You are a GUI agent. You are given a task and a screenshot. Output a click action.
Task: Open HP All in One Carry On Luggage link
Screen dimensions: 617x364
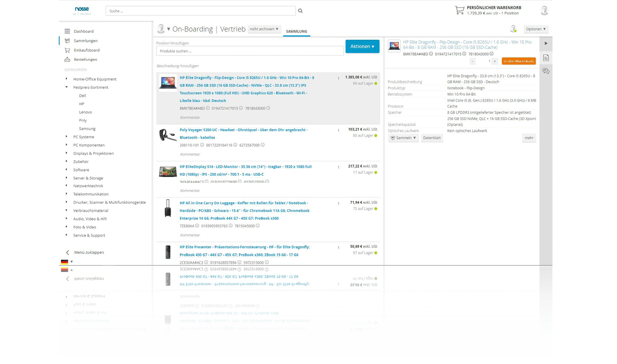pyautogui.click(x=244, y=211)
